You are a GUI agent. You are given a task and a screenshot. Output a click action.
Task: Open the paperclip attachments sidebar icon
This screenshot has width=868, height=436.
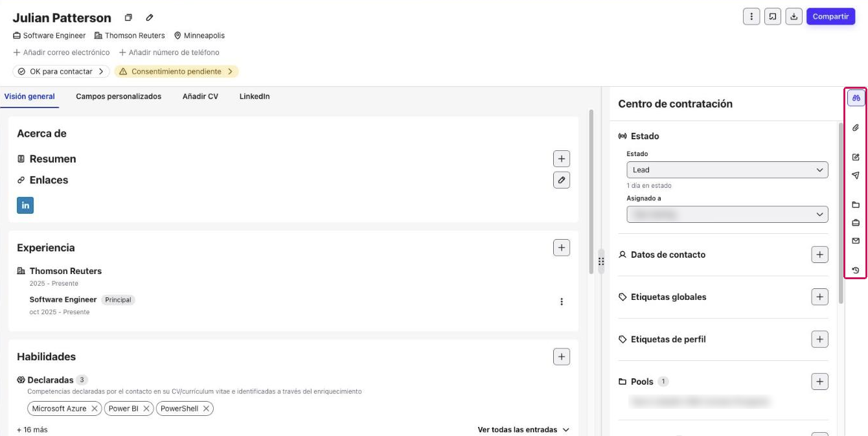(x=856, y=128)
